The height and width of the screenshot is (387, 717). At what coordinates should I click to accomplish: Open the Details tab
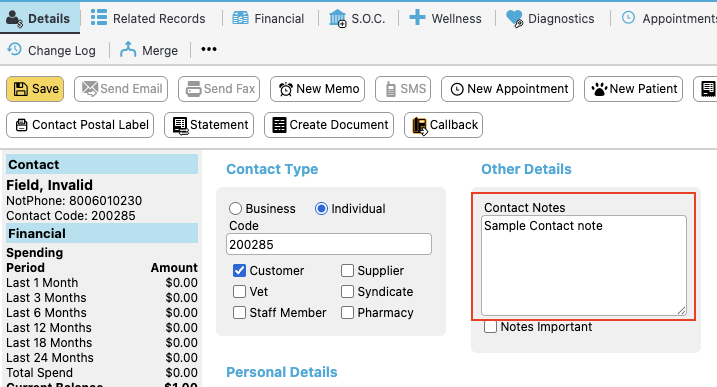(40, 18)
